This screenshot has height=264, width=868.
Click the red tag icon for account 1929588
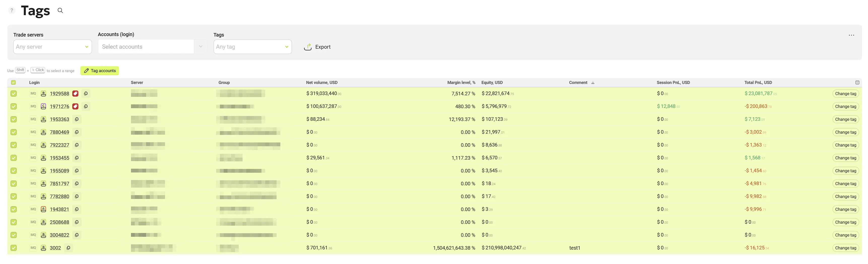pyautogui.click(x=76, y=94)
